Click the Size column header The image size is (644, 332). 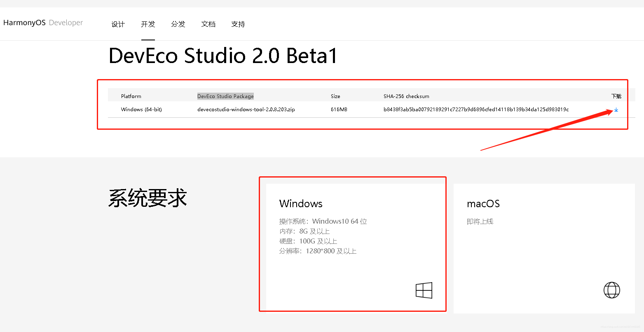[335, 96]
